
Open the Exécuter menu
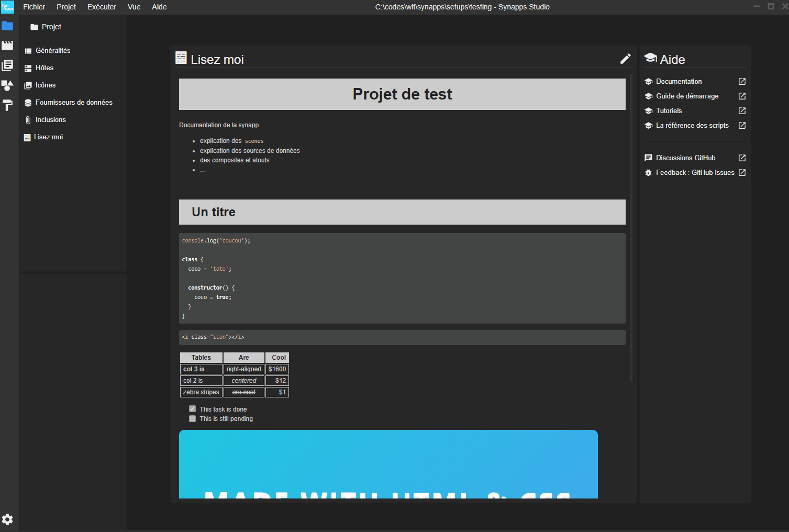102,7
